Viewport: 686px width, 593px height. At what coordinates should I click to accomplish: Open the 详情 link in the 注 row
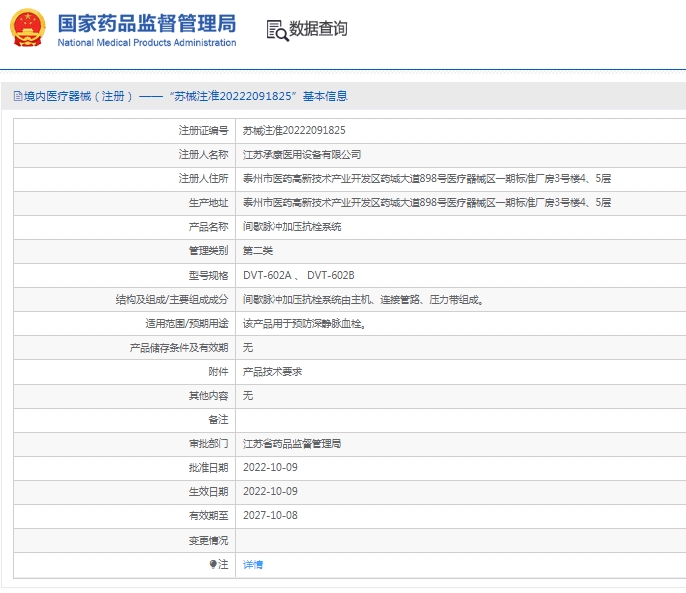click(x=253, y=565)
